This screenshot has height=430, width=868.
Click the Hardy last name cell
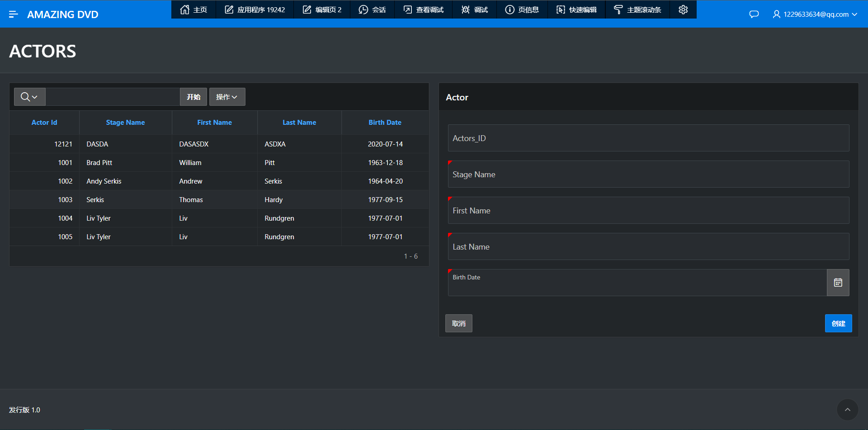[x=299, y=200]
